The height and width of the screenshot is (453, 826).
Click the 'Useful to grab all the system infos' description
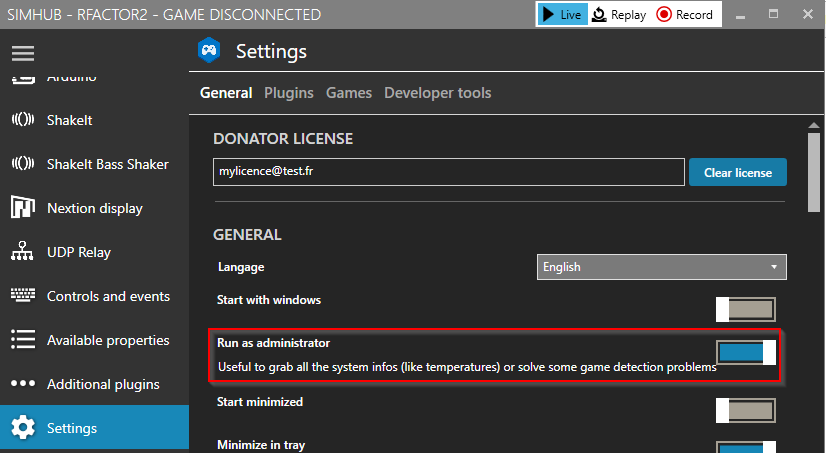pos(467,367)
